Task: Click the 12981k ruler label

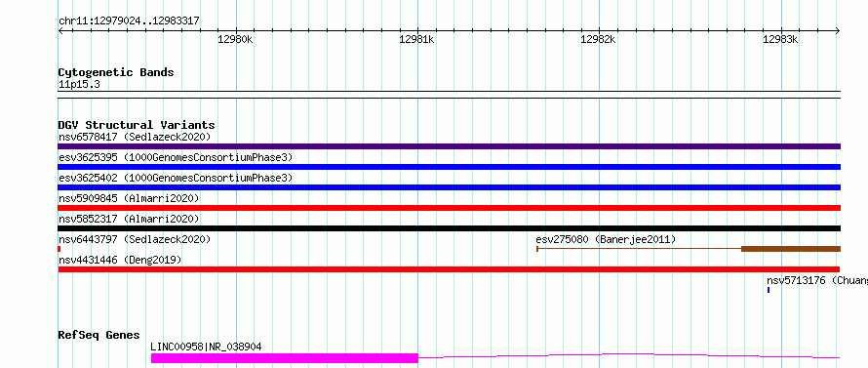Action: pos(416,39)
